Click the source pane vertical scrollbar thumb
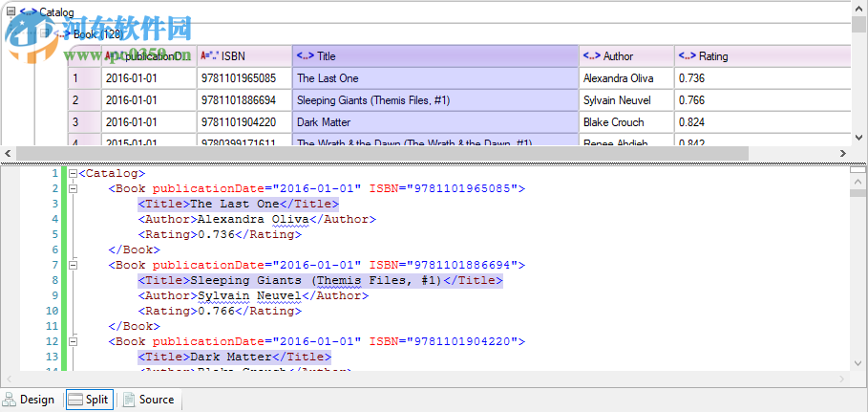Image resolution: width=868 pixels, height=412 pixels. (858, 193)
